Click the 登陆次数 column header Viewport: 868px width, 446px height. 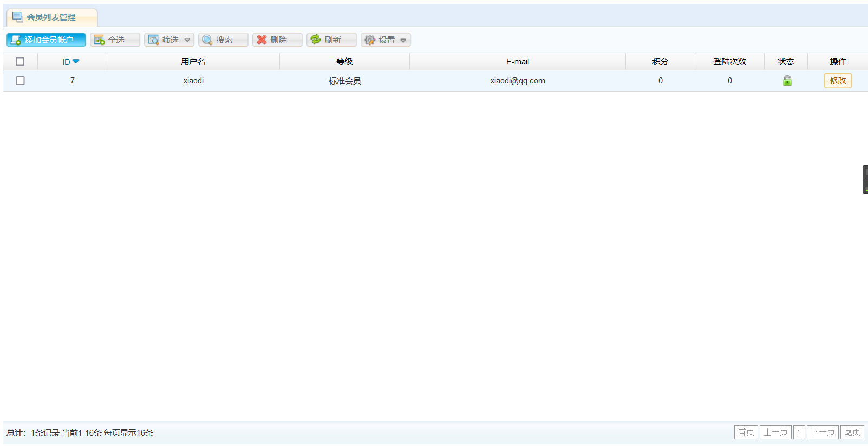pos(729,62)
